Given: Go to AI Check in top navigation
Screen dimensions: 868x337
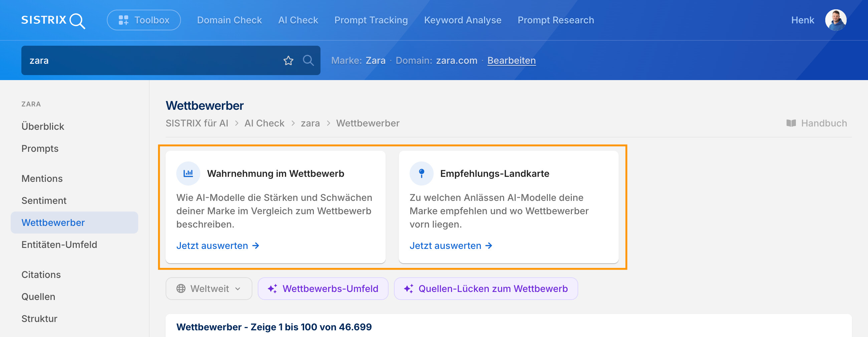Looking at the screenshot, I should coord(298,20).
